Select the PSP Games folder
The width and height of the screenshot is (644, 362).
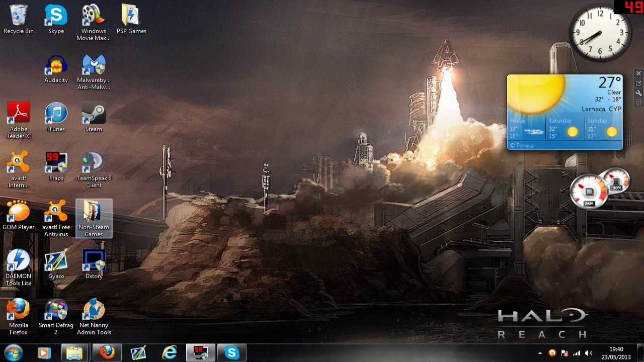point(131,20)
